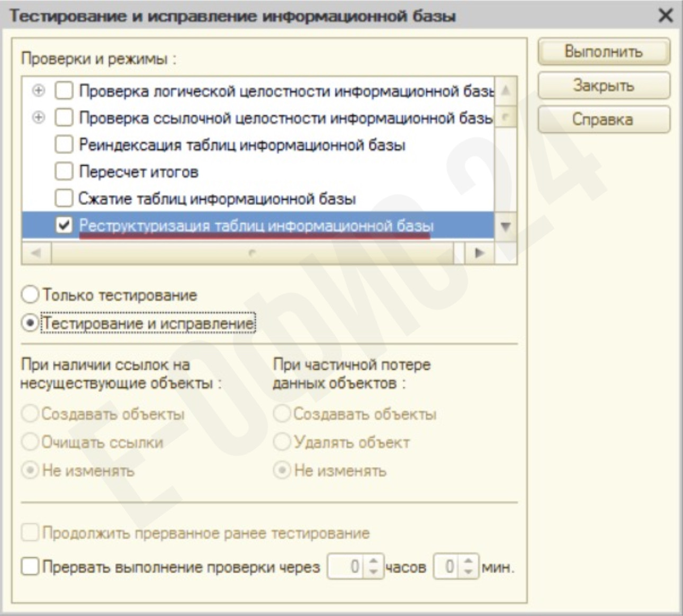This screenshot has height=616, width=683.
Task: Click the Выполнить button
Action: (604, 52)
